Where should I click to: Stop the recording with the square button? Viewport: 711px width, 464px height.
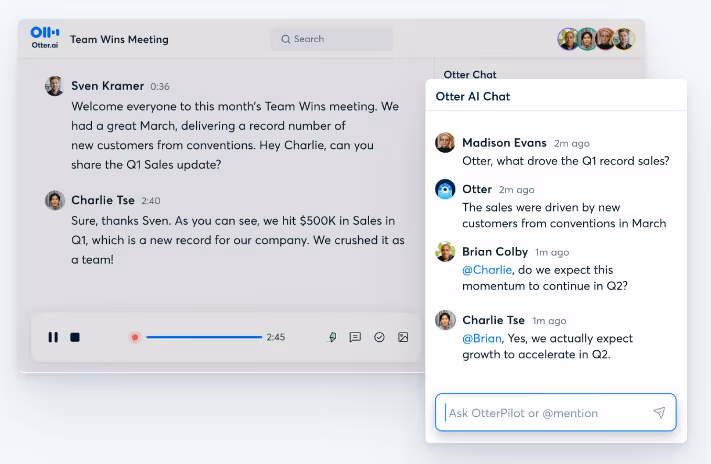[75, 337]
